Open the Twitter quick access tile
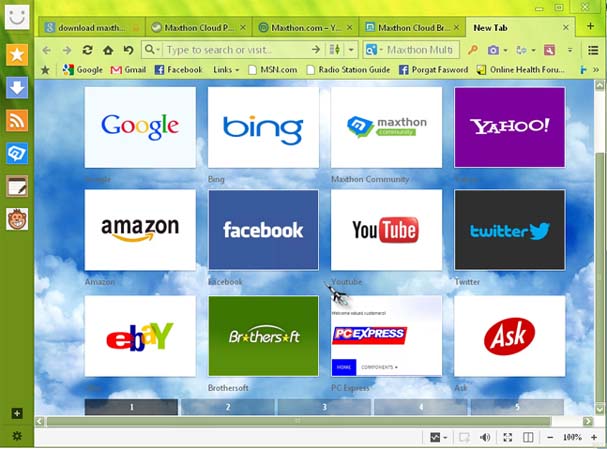Screen dimensions: 607x449 tap(509, 230)
